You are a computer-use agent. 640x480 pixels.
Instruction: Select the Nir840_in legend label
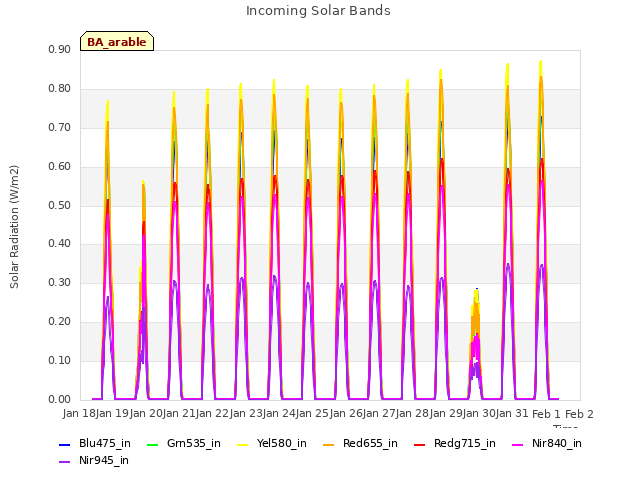click(557, 444)
